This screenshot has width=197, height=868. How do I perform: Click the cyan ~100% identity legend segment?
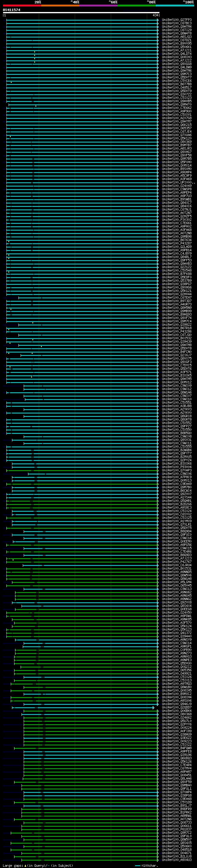(175, 6)
